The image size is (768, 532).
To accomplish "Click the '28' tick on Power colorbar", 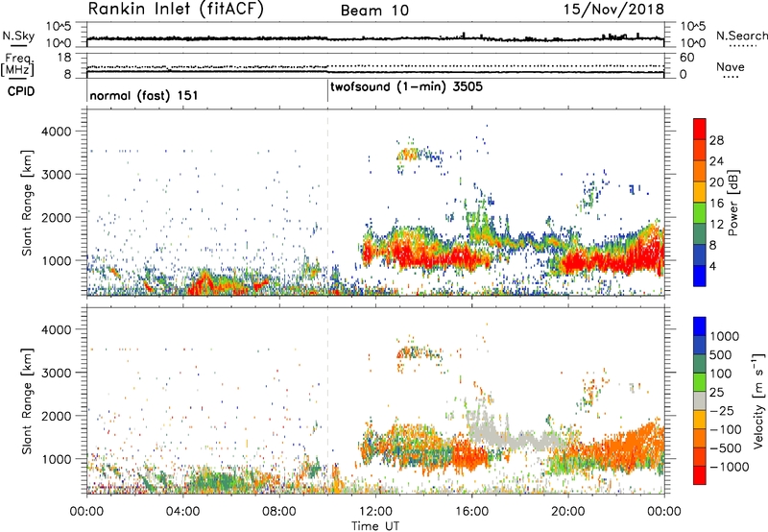I will 716,140.
